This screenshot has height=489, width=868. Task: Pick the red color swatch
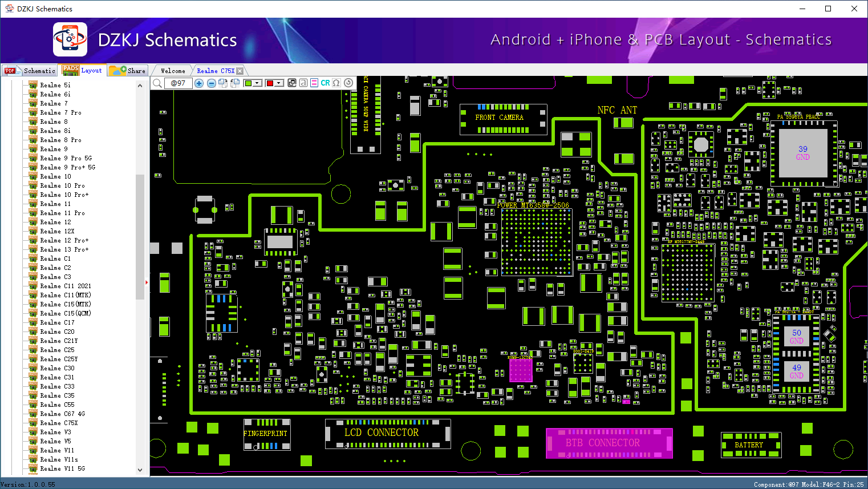pos(270,83)
